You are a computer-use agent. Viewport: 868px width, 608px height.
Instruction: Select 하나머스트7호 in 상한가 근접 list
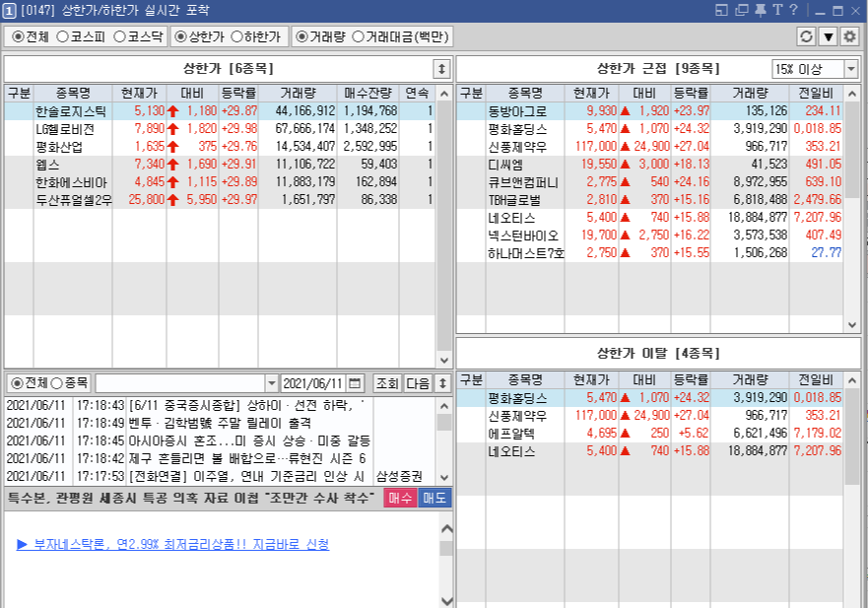(650, 253)
